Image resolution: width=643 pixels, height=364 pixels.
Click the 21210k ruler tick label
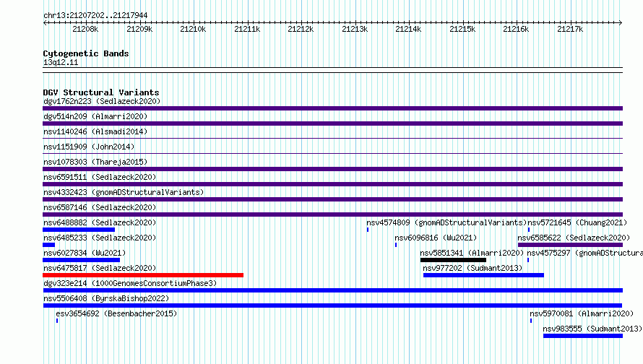point(193,29)
